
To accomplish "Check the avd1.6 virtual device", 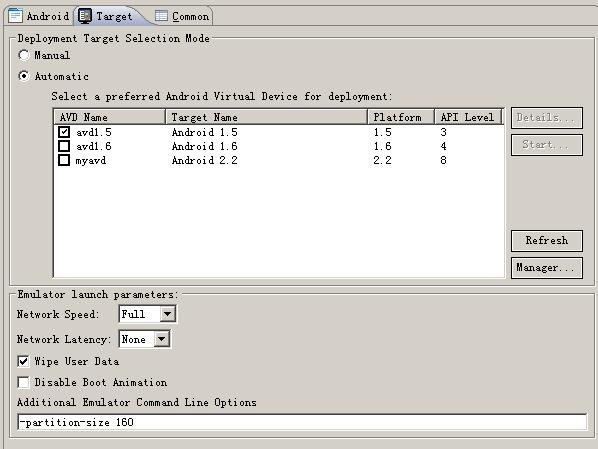I will click(x=64, y=146).
